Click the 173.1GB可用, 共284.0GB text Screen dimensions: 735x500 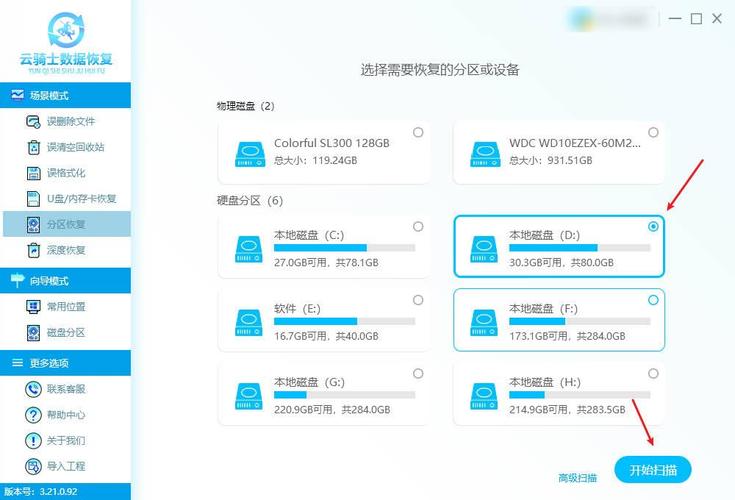567,336
